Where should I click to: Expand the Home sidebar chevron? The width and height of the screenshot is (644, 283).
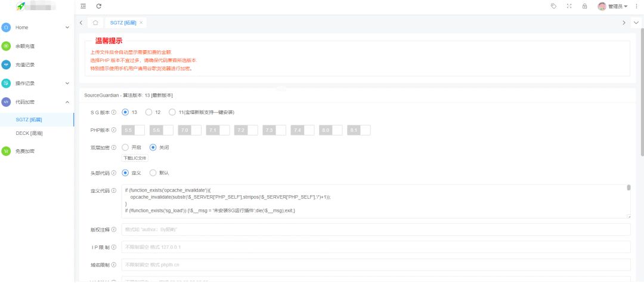click(x=67, y=27)
